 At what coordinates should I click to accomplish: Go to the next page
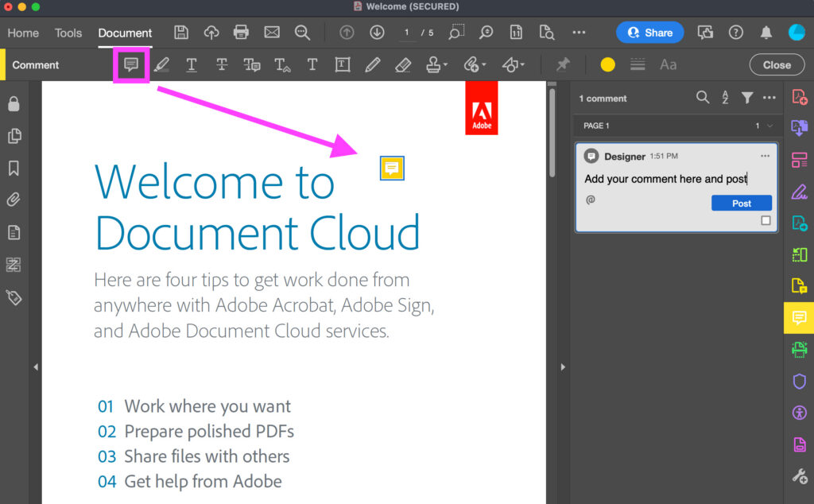click(x=377, y=32)
